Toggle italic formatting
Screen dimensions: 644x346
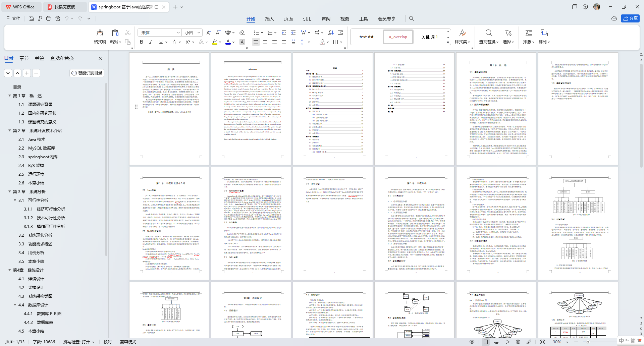pos(151,42)
